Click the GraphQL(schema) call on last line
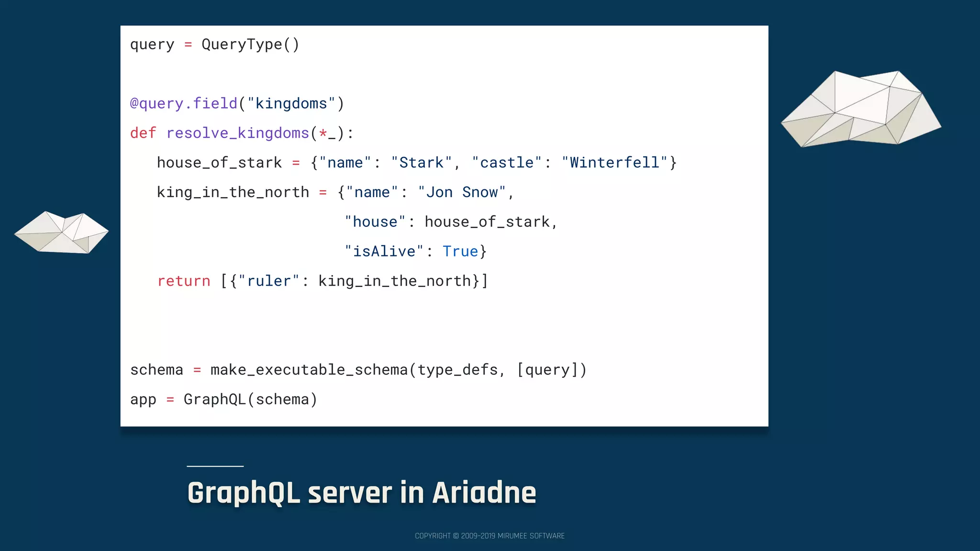 (250, 399)
